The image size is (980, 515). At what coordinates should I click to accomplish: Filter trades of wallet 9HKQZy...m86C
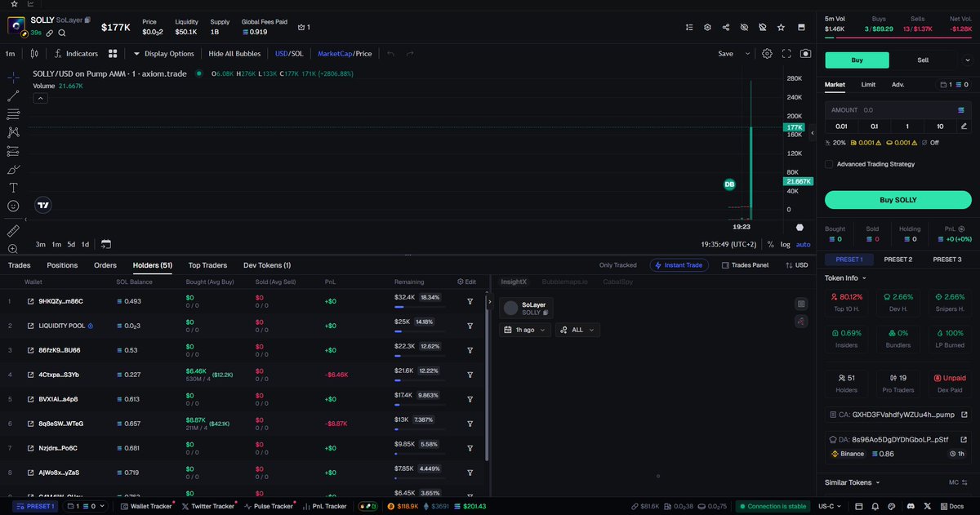pos(470,301)
